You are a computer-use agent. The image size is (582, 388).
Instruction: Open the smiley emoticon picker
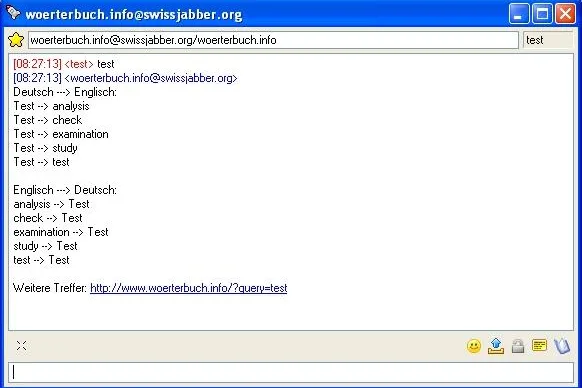click(x=474, y=346)
